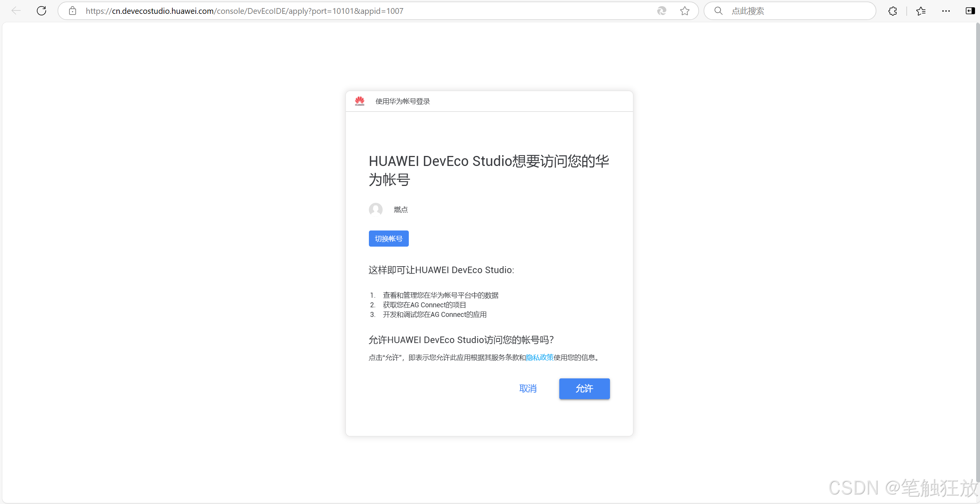
Task: Open the browser three-dot settings menu
Action: coord(946,11)
